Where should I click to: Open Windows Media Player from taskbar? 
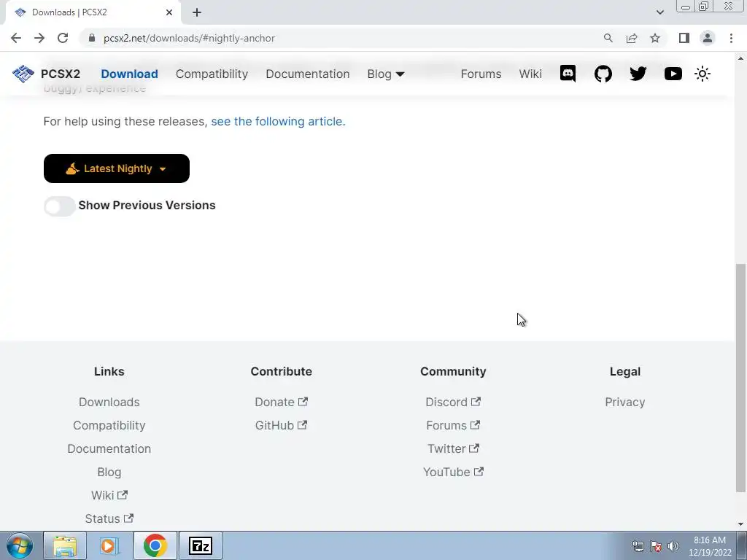click(x=109, y=545)
